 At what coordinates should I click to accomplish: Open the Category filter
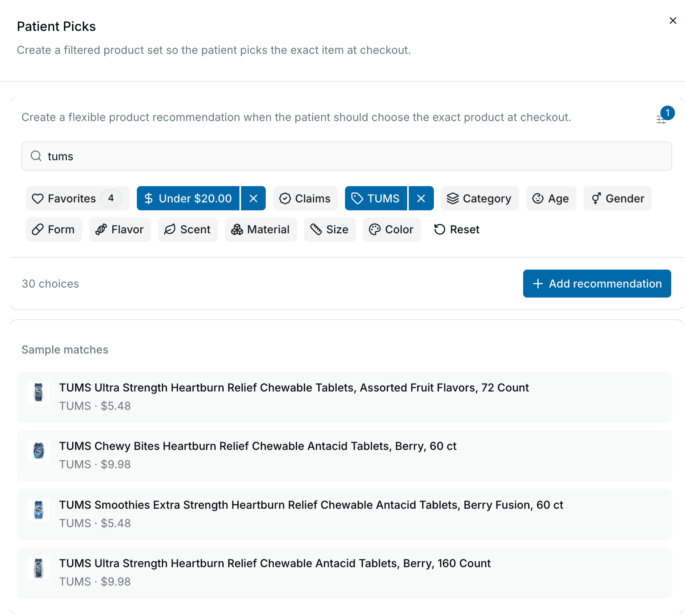click(x=479, y=198)
